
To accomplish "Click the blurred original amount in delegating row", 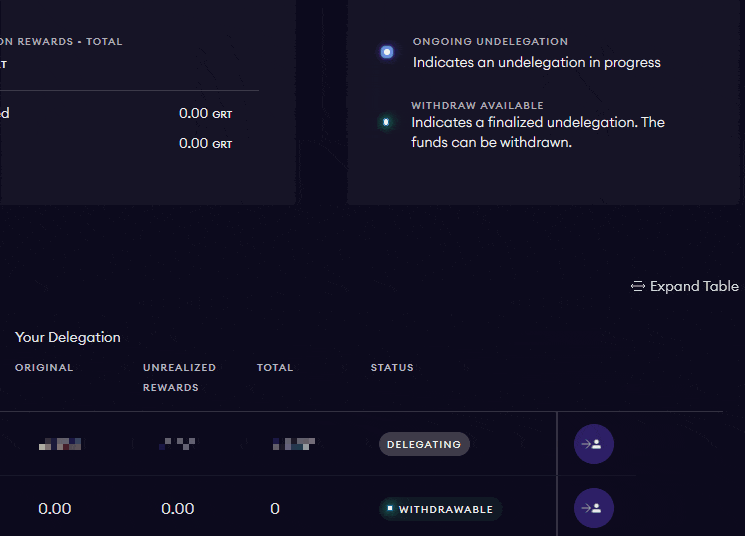I will click(x=60, y=444).
